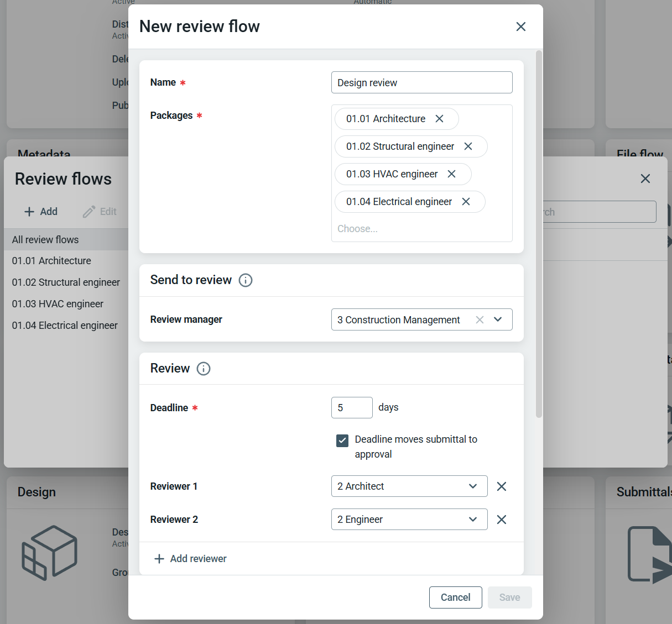Click Add reviewer
This screenshot has height=624, width=672.
tap(190, 559)
